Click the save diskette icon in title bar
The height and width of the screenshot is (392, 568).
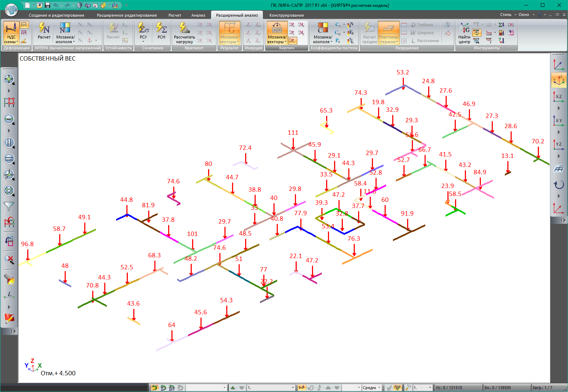(48, 5)
